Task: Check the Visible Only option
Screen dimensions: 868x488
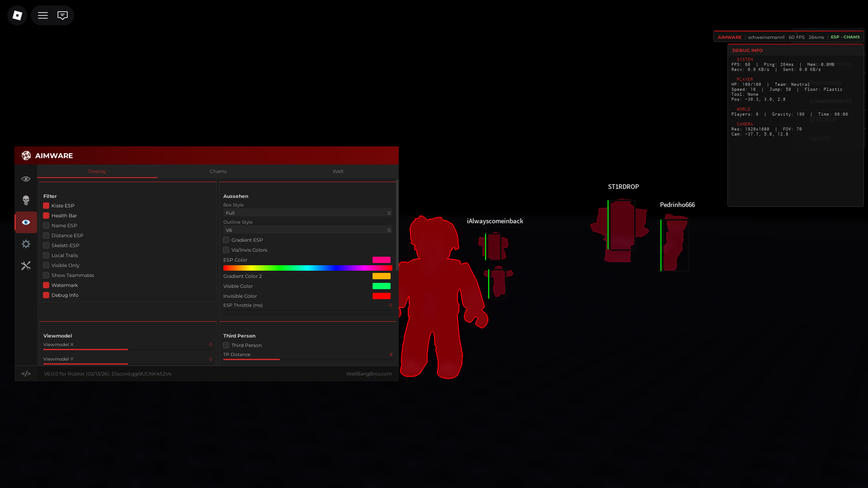Action: 46,265
